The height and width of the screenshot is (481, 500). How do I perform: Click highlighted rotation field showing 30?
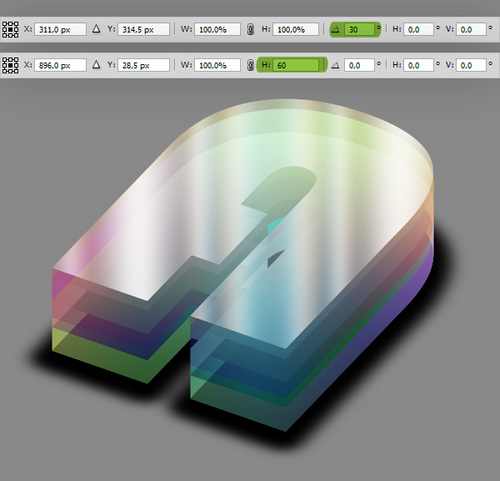coord(359,29)
